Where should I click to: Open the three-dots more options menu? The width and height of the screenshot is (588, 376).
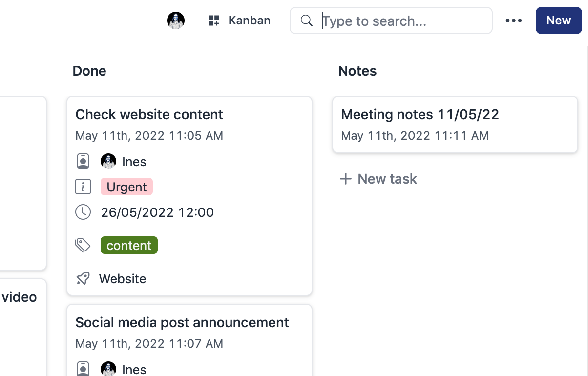[514, 21]
